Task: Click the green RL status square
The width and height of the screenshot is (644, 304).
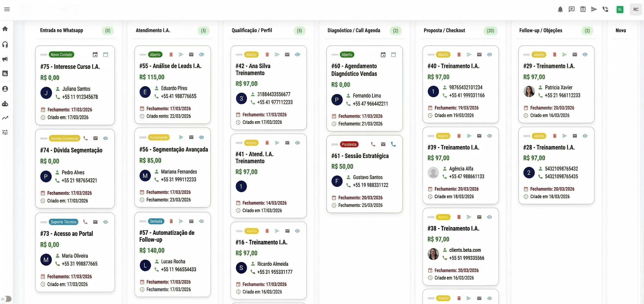Action: [620, 9]
